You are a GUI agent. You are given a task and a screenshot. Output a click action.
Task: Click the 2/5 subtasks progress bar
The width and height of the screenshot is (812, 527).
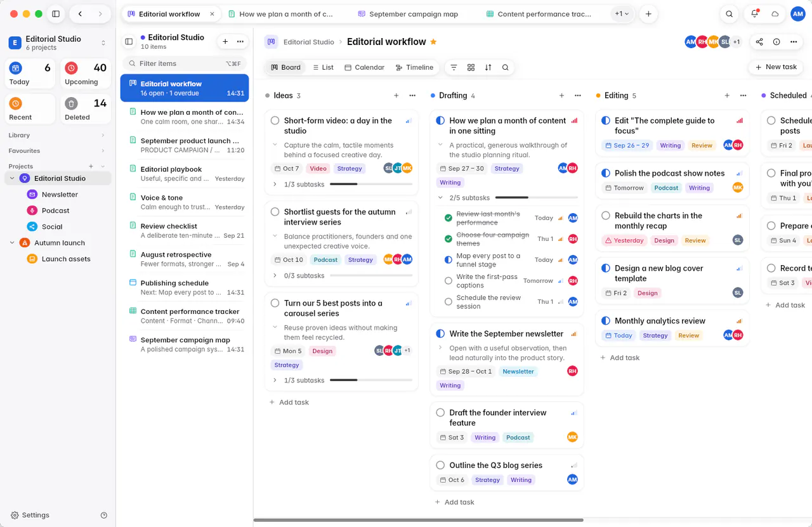click(536, 198)
